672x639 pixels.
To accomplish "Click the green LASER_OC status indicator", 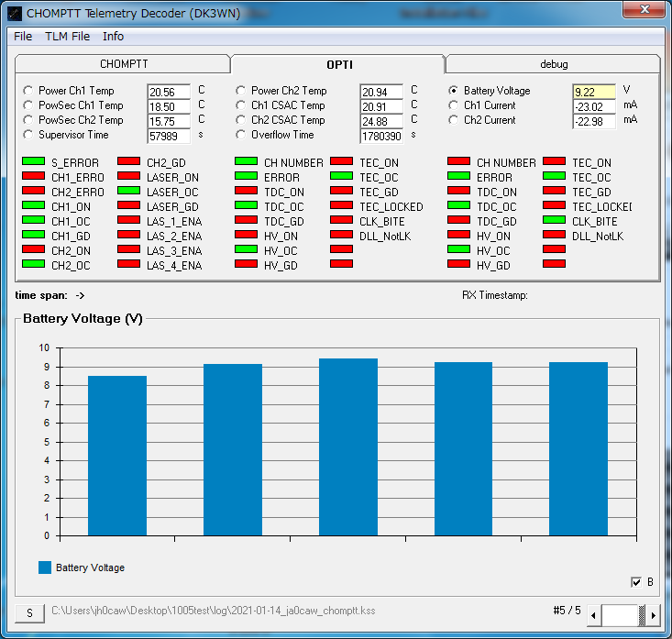I will [x=129, y=191].
